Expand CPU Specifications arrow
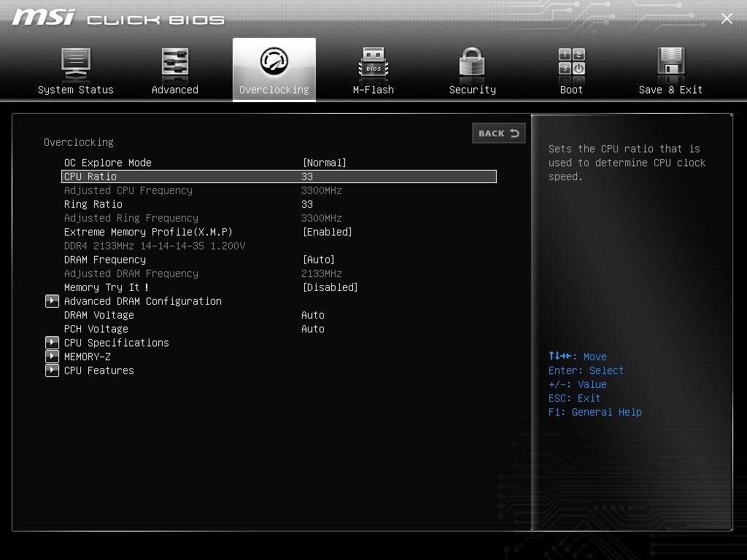Screen dimensions: 747x560 (x=52, y=343)
